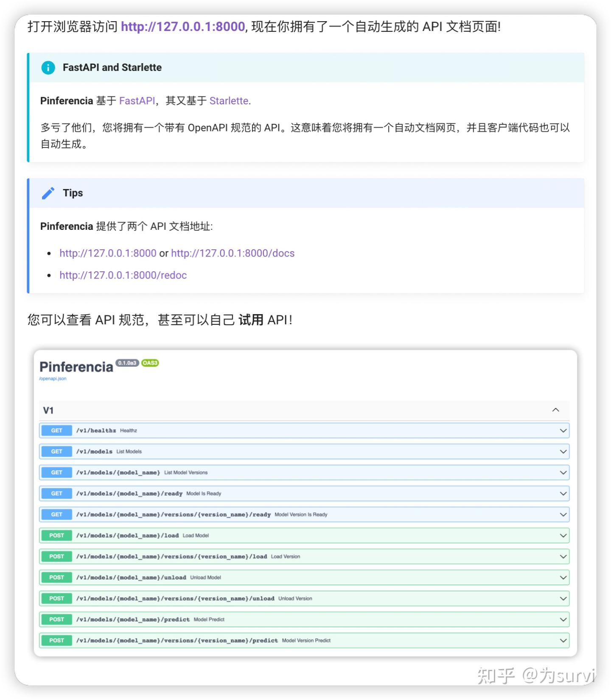This screenshot has width=611, height=700.
Task: Click the POST button for Unload Version
Action: tap(56, 599)
